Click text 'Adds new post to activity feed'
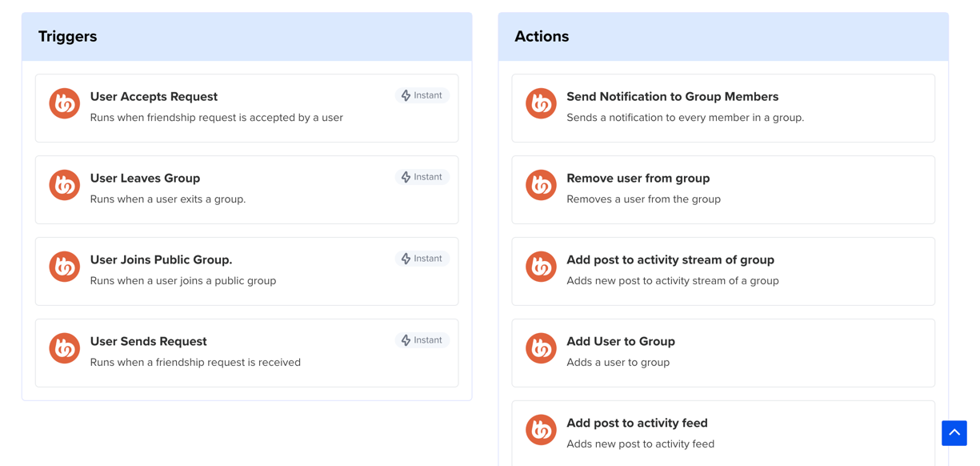This screenshot has height=466, width=980. point(640,444)
